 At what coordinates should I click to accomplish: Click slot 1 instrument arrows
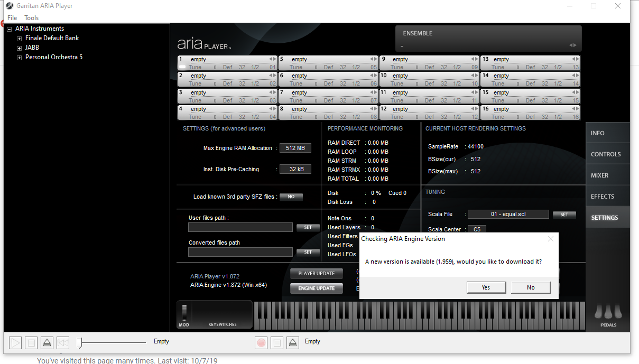(x=272, y=59)
